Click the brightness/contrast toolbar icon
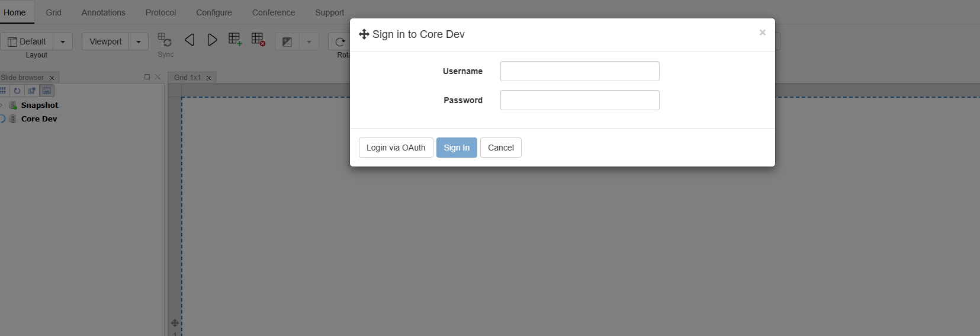 287,41
